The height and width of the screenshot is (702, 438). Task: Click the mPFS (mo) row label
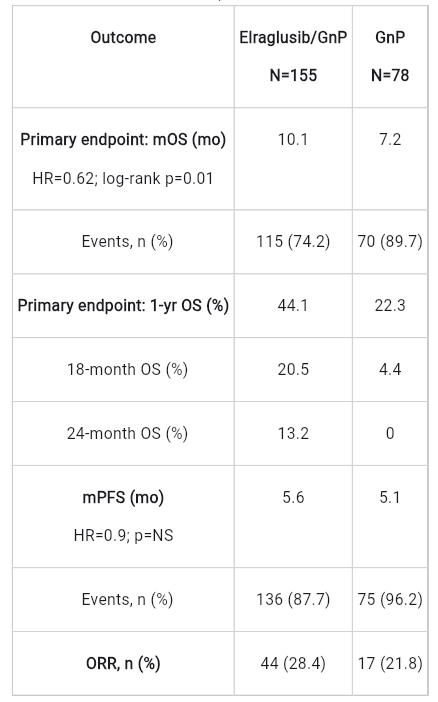click(x=123, y=497)
